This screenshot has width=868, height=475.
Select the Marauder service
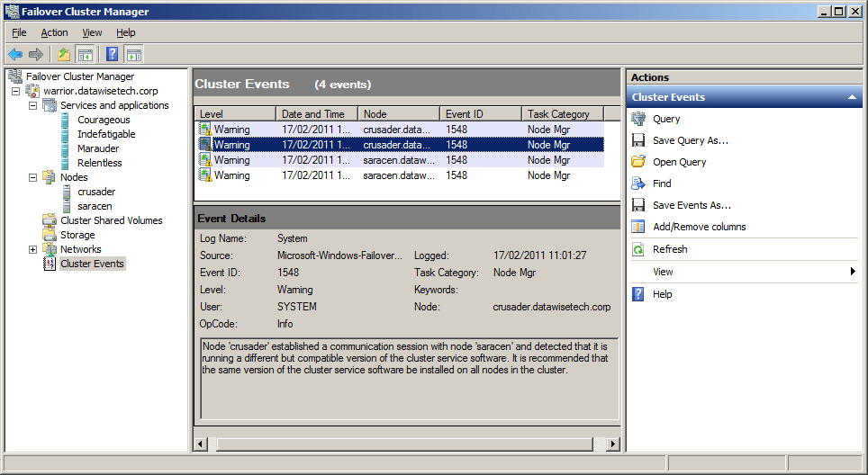point(98,148)
